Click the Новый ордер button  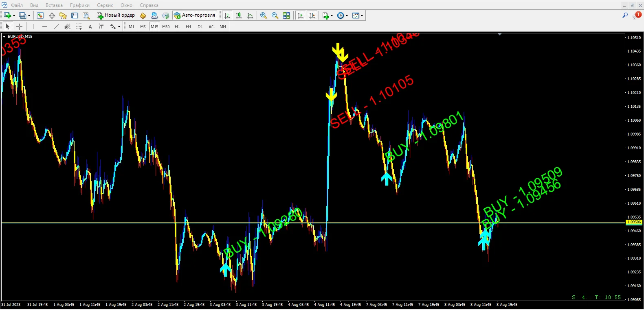tap(116, 15)
